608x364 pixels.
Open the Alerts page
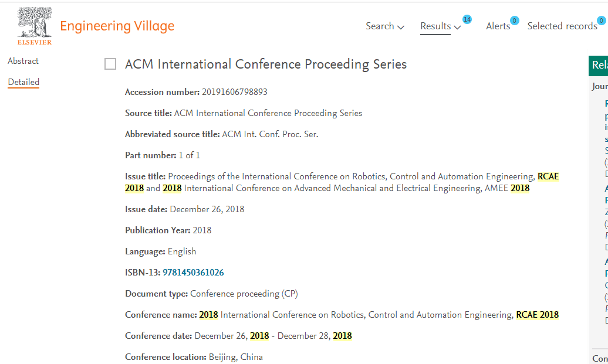498,26
